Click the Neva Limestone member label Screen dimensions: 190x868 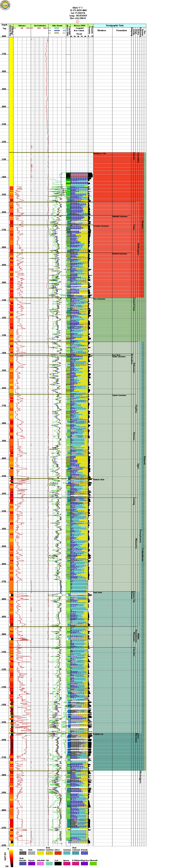[99, 299]
